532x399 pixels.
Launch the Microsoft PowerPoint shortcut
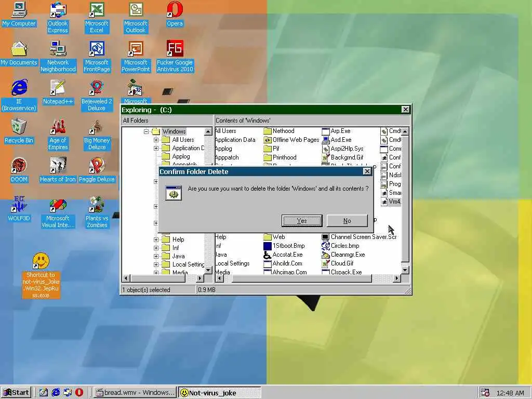pyautogui.click(x=136, y=57)
